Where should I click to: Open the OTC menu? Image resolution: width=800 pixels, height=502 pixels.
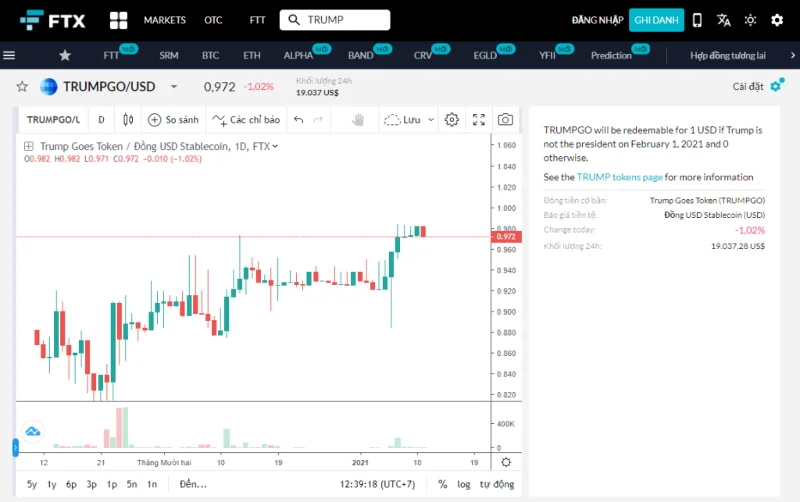click(x=213, y=20)
